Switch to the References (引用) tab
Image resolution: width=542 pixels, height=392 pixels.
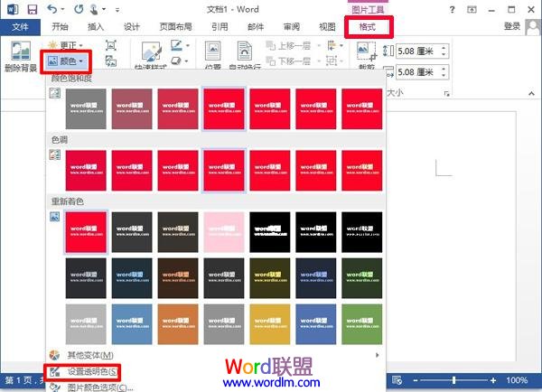pyautogui.click(x=220, y=27)
